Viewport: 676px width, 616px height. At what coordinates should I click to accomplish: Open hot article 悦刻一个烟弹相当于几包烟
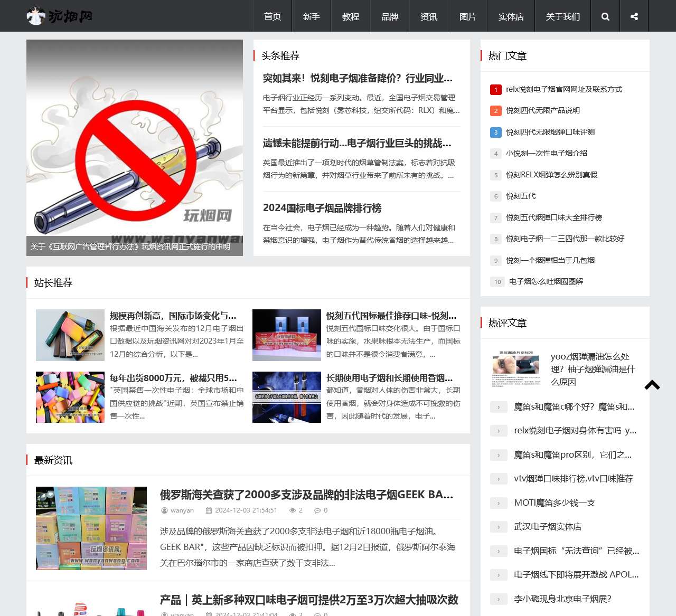tap(550, 260)
